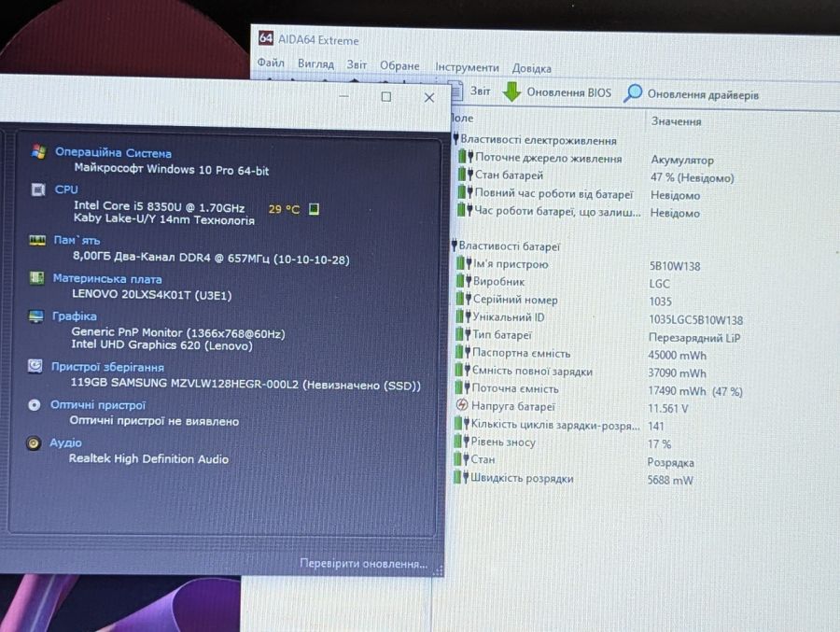Screen dimensions: 840x632
Task: Click the value Перезарядний LiP
Action: click(x=694, y=338)
